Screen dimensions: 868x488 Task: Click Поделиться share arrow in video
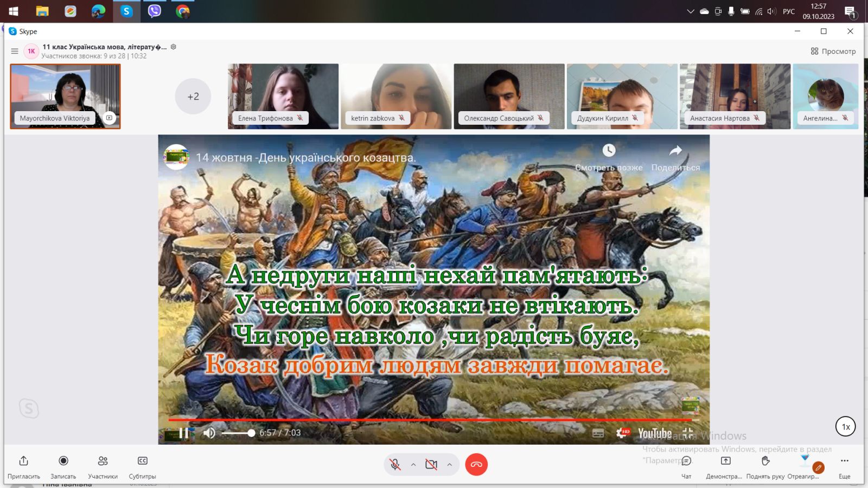(x=675, y=150)
